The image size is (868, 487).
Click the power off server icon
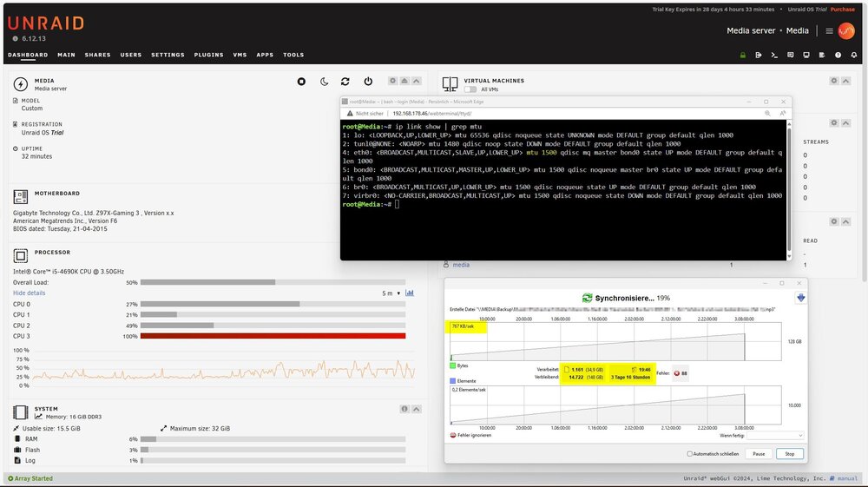click(x=368, y=82)
